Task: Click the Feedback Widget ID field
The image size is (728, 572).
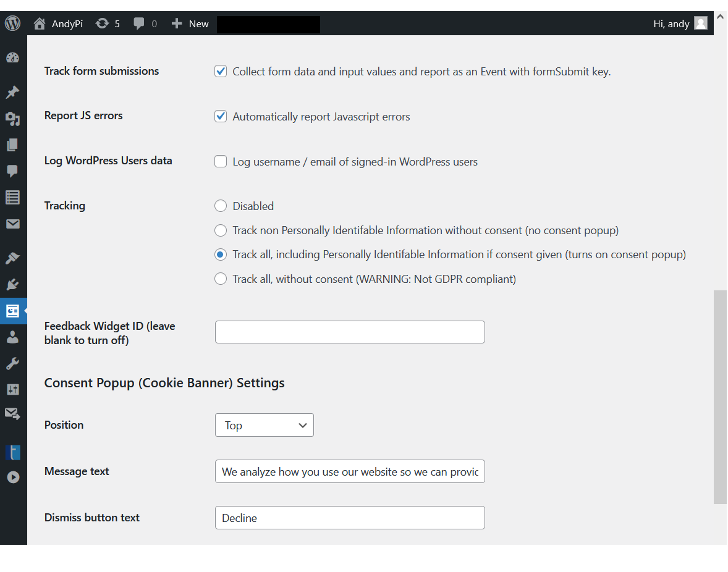Action: point(350,332)
